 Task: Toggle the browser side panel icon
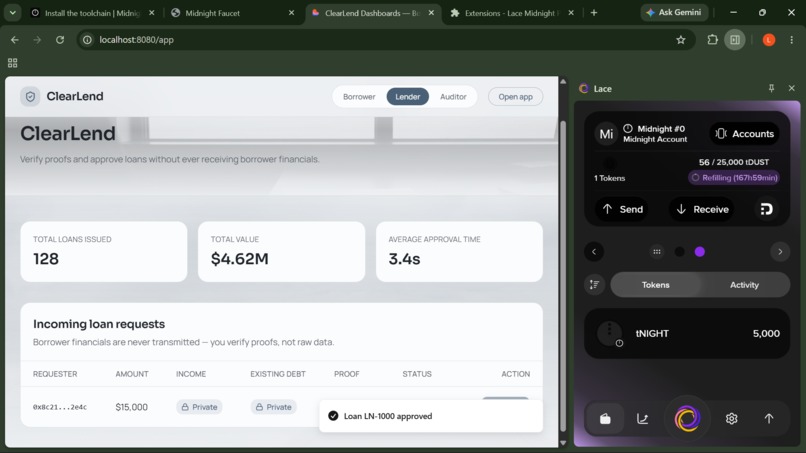[x=735, y=40]
